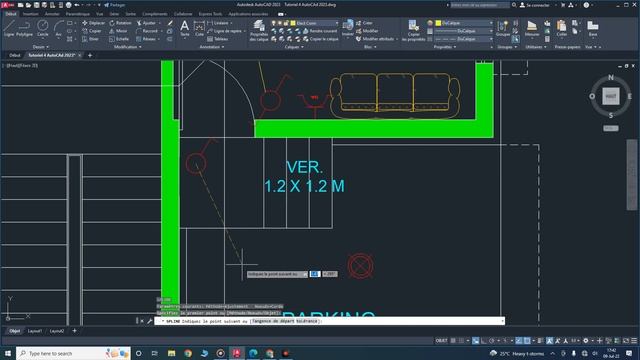The image size is (640, 360).
Task: Toggle annotation visibility in status bar
Action: [549, 340]
